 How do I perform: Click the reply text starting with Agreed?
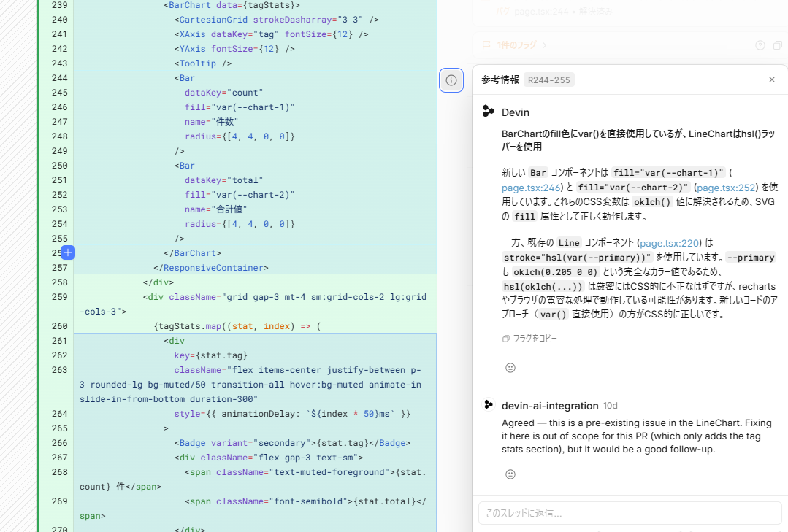tap(636, 436)
